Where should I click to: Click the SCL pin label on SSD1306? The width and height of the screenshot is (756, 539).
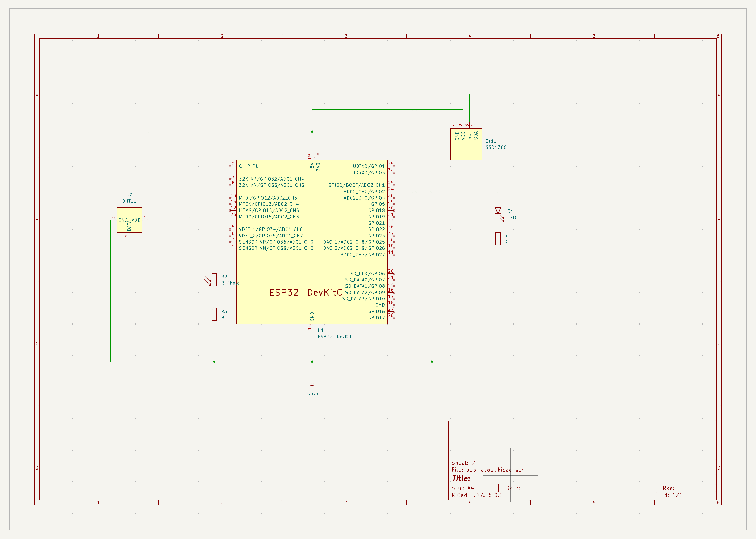tap(469, 135)
